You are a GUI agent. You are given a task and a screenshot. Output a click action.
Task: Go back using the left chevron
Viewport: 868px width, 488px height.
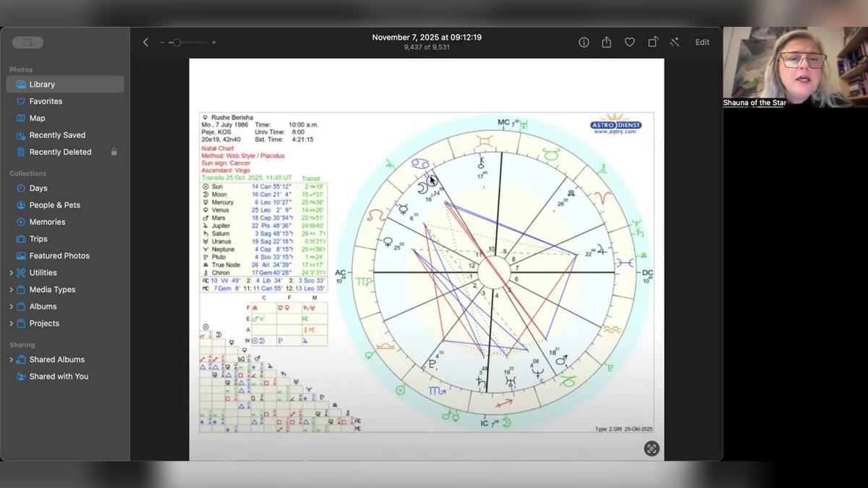[x=145, y=43]
